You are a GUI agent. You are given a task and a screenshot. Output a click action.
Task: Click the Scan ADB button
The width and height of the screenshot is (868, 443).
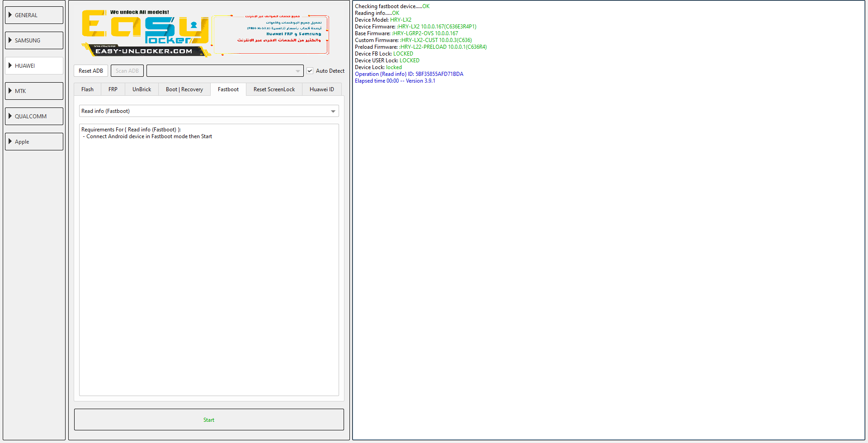127,71
